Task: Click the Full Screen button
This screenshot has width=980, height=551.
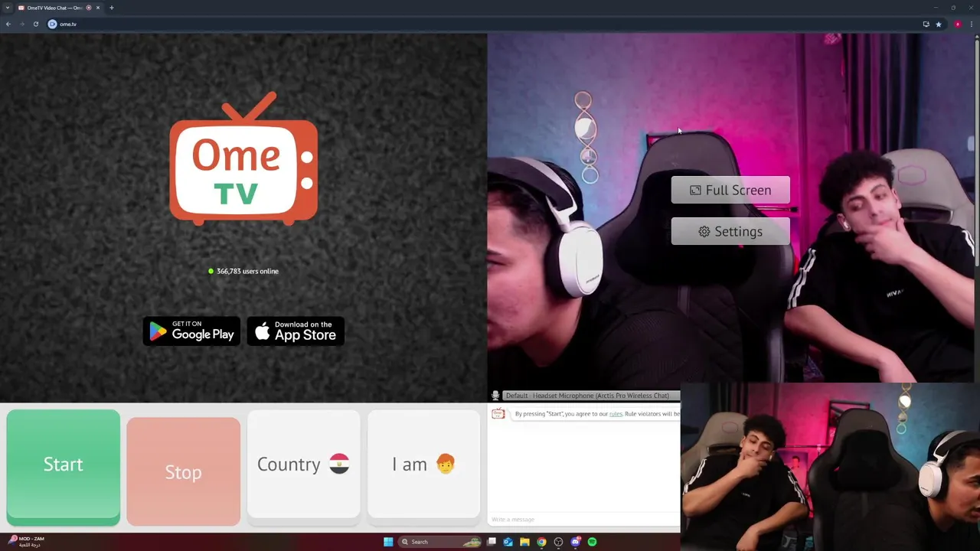Action: pyautogui.click(x=730, y=190)
